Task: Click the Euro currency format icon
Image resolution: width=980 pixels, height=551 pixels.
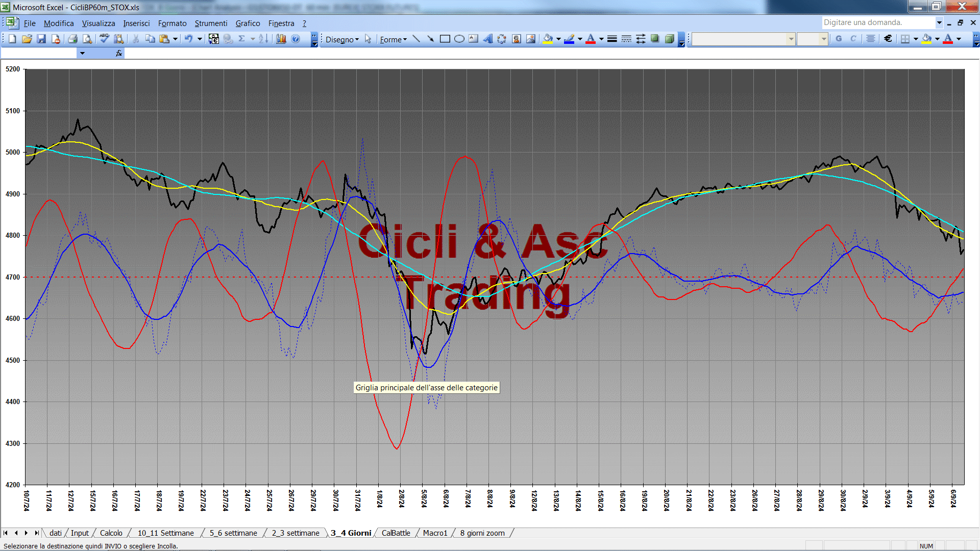Action: 888,39
